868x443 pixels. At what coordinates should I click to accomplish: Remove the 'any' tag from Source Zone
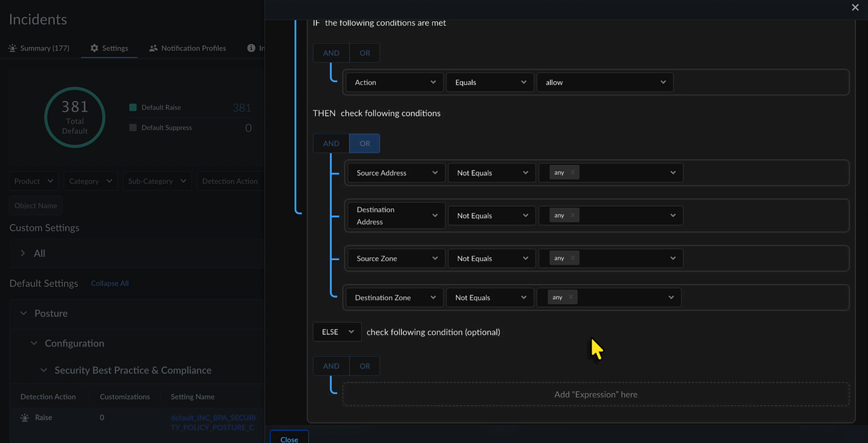(x=572, y=258)
